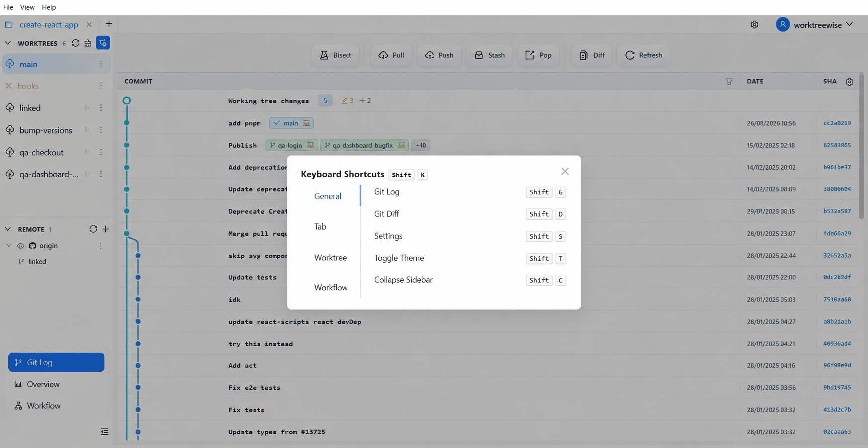868x448 pixels.
Task: Click the Stash button
Action: [x=490, y=55]
